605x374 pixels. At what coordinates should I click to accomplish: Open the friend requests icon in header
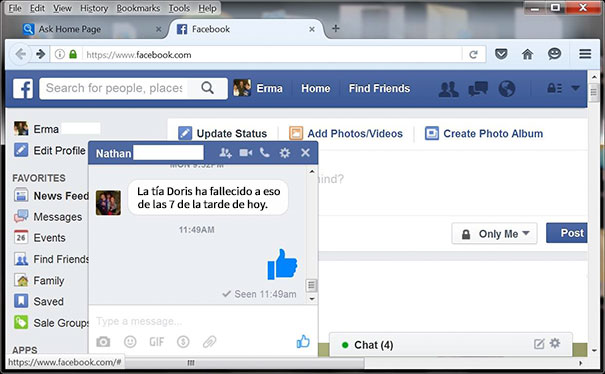449,89
